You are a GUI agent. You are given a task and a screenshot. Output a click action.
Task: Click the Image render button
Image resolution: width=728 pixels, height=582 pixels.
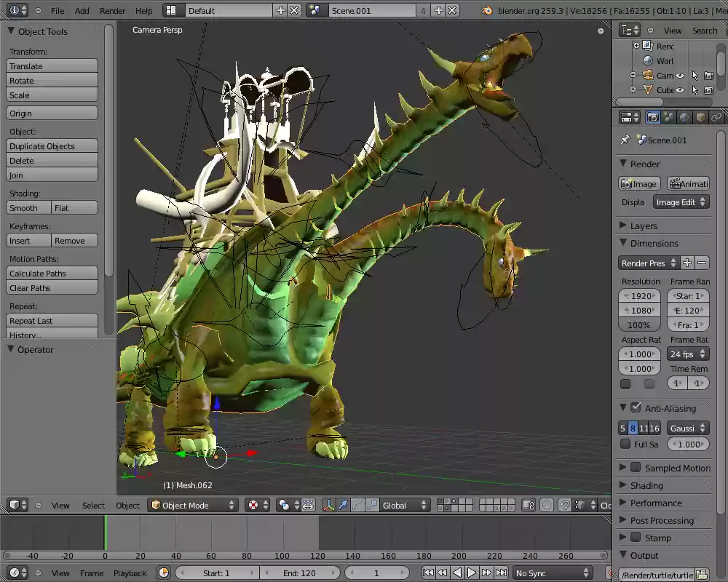pos(639,183)
